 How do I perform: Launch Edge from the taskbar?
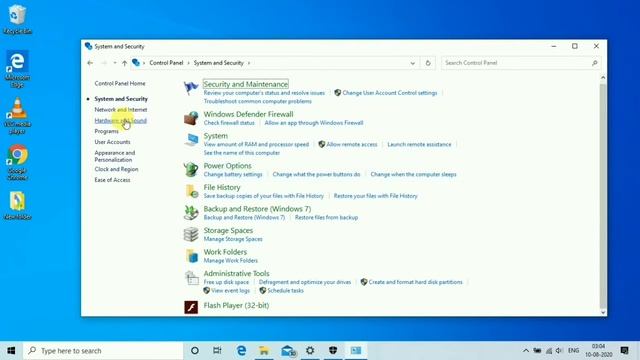click(241, 351)
